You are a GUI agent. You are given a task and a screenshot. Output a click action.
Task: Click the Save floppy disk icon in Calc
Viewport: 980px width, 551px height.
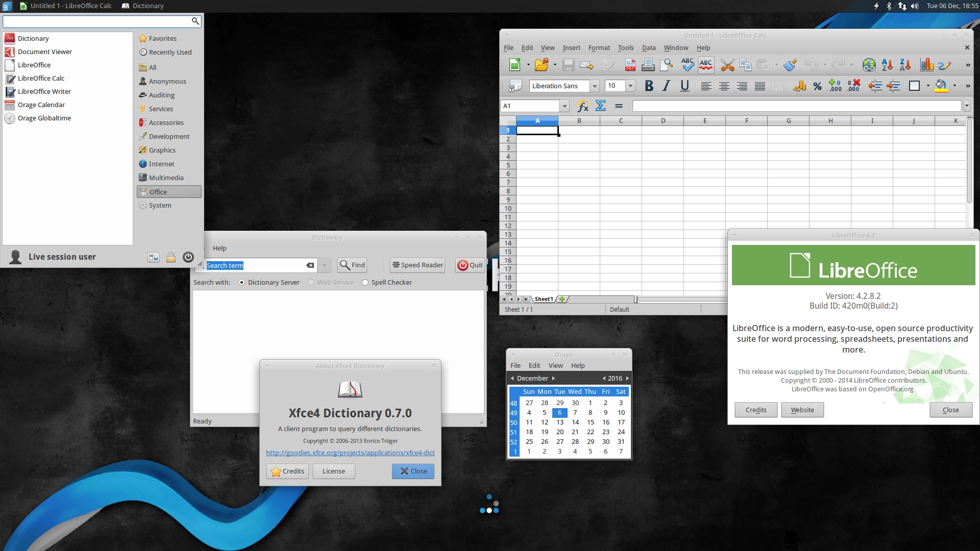point(568,65)
